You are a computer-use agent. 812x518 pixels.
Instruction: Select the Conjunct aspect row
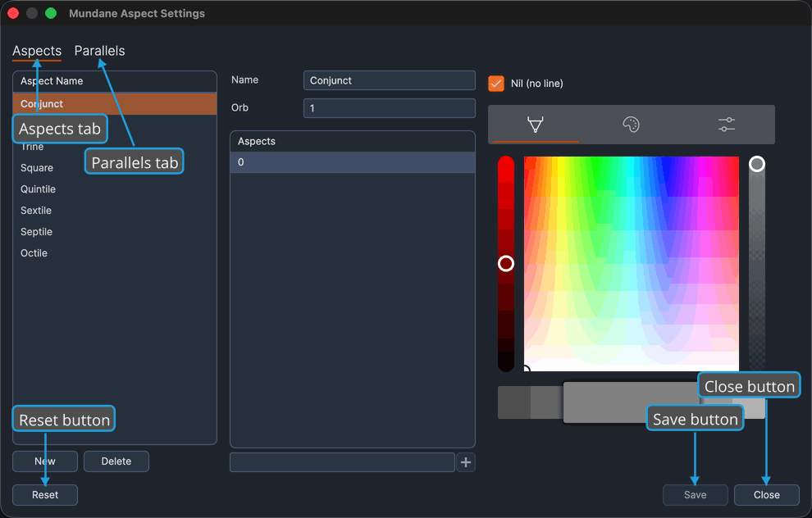pyautogui.click(x=115, y=103)
